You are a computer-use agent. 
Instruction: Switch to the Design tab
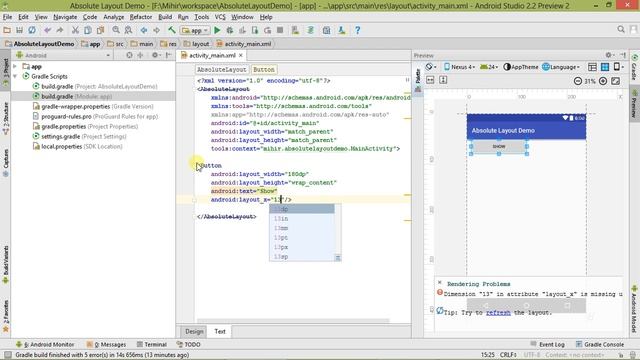coord(194,331)
